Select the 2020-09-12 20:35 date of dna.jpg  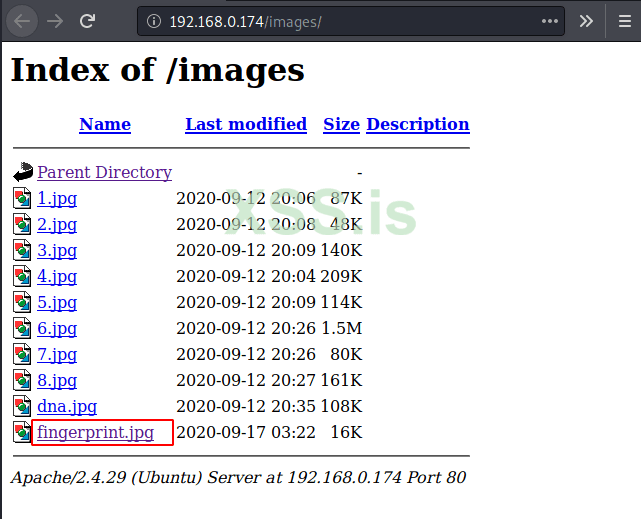pos(246,406)
